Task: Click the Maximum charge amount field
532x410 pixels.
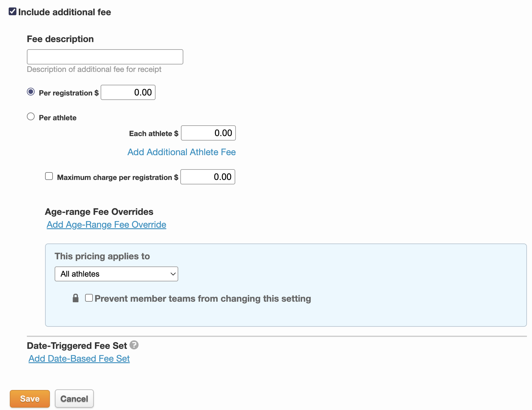Action: pos(207,177)
